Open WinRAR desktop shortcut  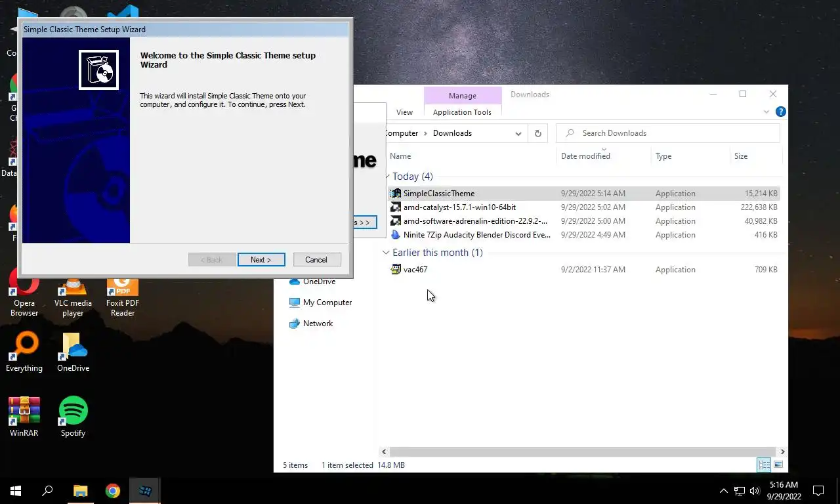pos(24,417)
